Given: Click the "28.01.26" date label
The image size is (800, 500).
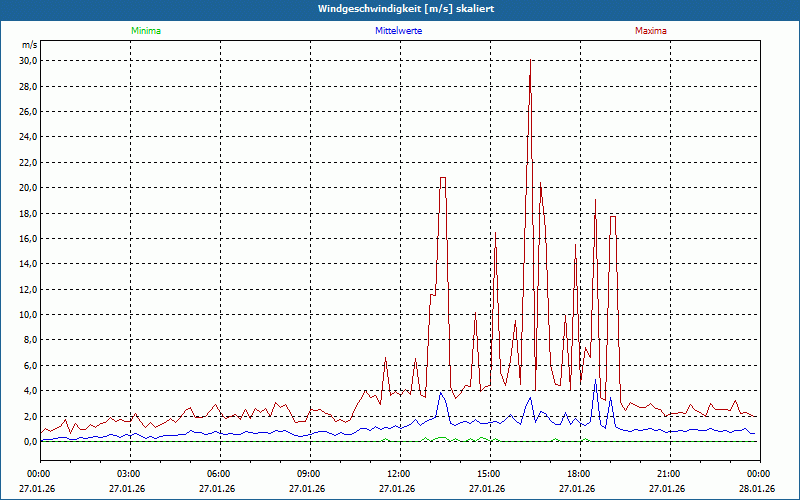Looking at the screenshot, I should coord(757,489).
